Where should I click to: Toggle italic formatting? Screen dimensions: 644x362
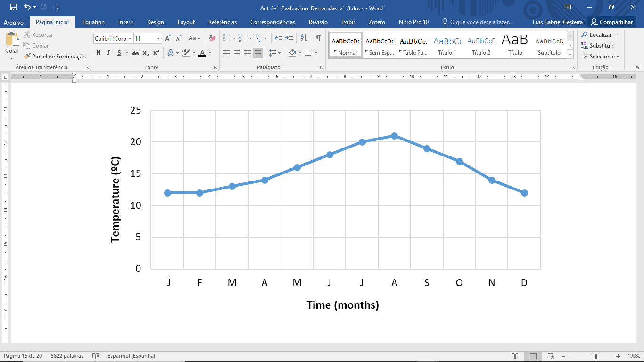point(108,53)
